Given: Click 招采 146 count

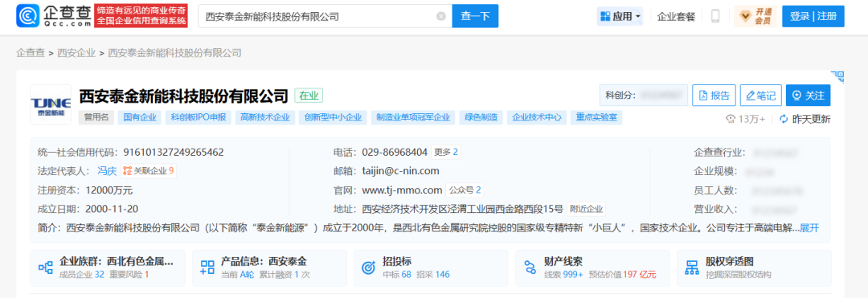Looking at the screenshot, I should click(x=433, y=274).
